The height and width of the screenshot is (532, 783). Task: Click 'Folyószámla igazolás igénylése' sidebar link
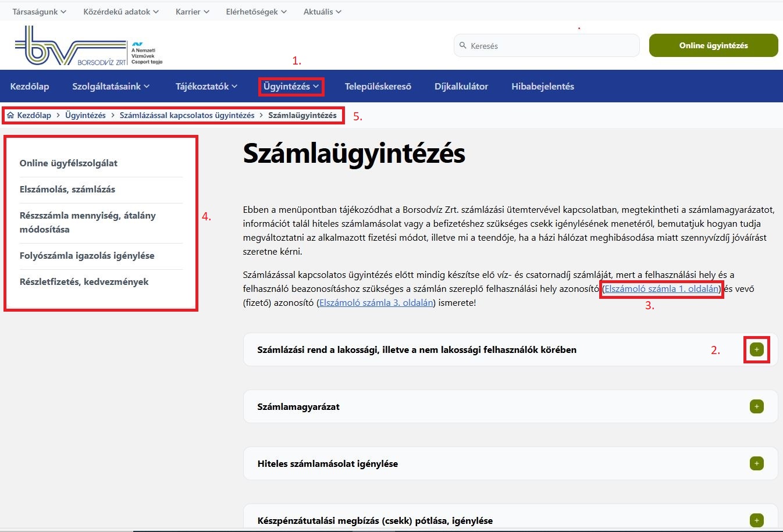coord(87,255)
